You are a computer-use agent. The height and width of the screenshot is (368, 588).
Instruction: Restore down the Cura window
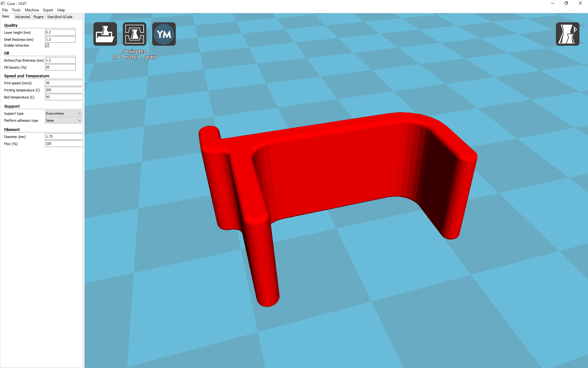[x=566, y=3]
